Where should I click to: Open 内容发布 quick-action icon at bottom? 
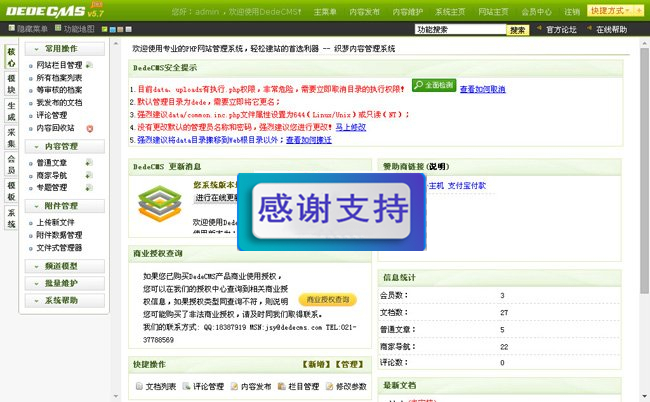tap(234, 386)
